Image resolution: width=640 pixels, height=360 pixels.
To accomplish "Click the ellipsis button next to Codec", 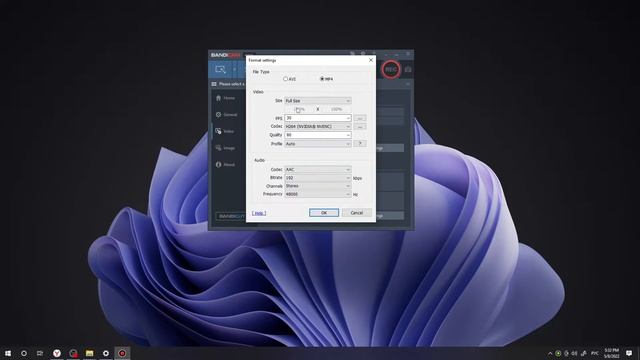I will 360,127.
